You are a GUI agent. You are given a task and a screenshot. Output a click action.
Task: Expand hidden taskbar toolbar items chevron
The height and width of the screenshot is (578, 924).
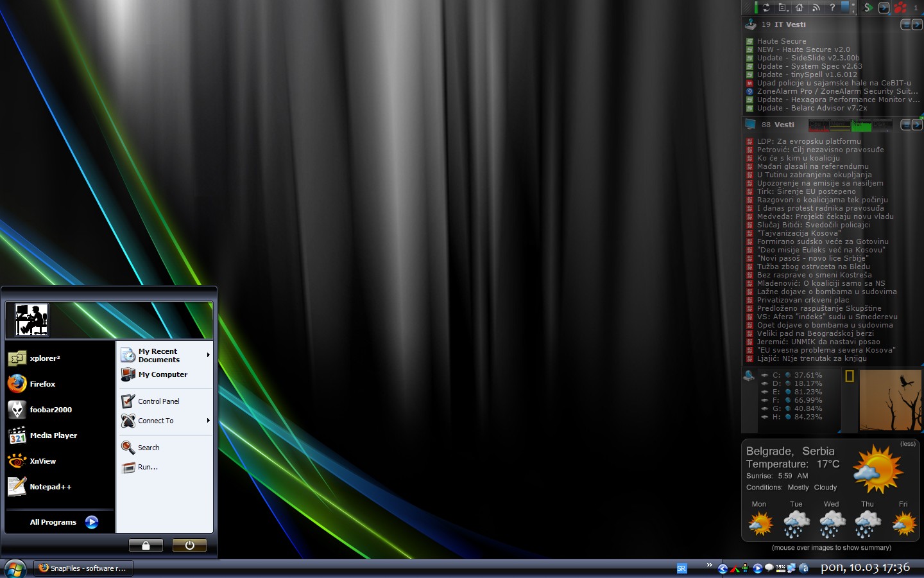pyautogui.click(x=709, y=565)
